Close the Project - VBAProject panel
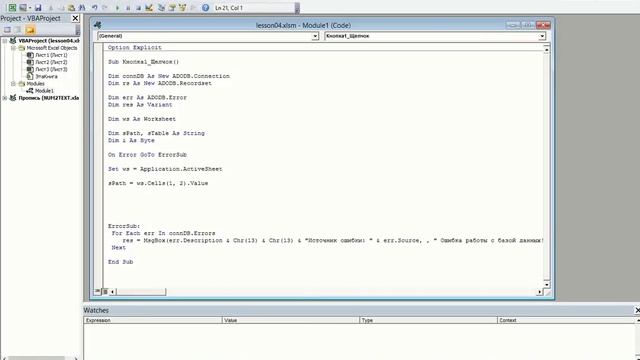The height and width of the screenshot is (360, 640). (x=75, y=18)
